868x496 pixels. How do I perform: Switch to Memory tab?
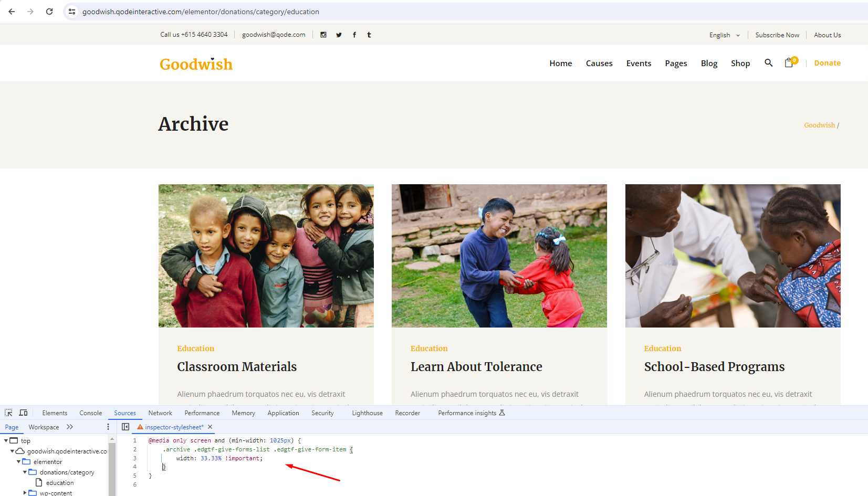click(244, 413)
